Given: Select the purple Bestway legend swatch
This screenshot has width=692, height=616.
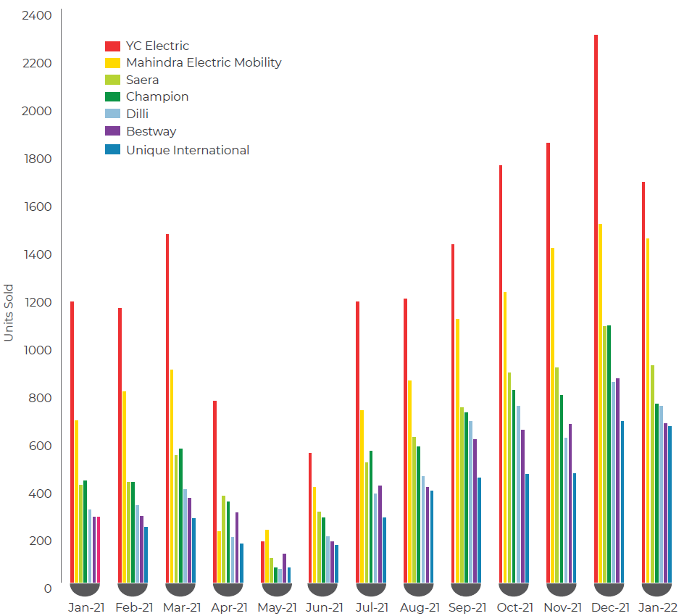Looking at the screenshot, I should [112, 132].
